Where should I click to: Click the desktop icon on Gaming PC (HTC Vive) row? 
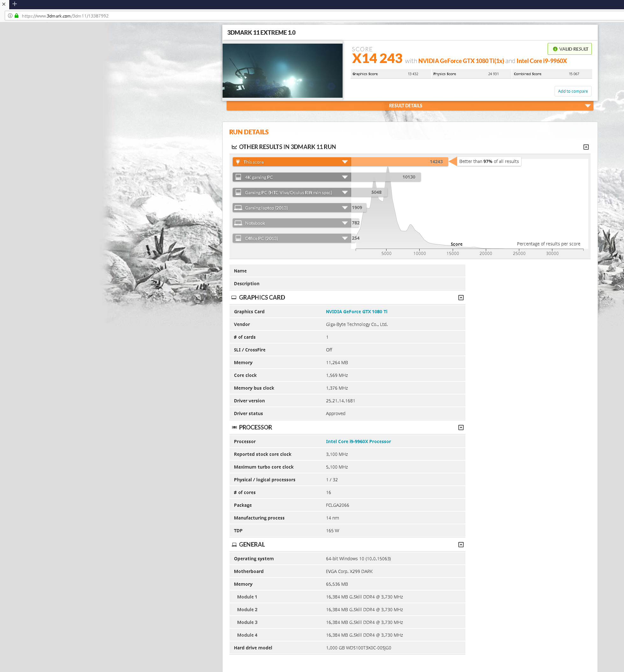pos(238,192)
